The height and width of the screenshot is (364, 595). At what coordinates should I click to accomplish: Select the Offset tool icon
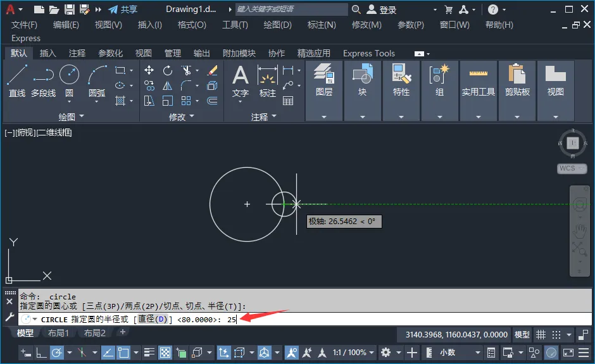click(213, 101)
